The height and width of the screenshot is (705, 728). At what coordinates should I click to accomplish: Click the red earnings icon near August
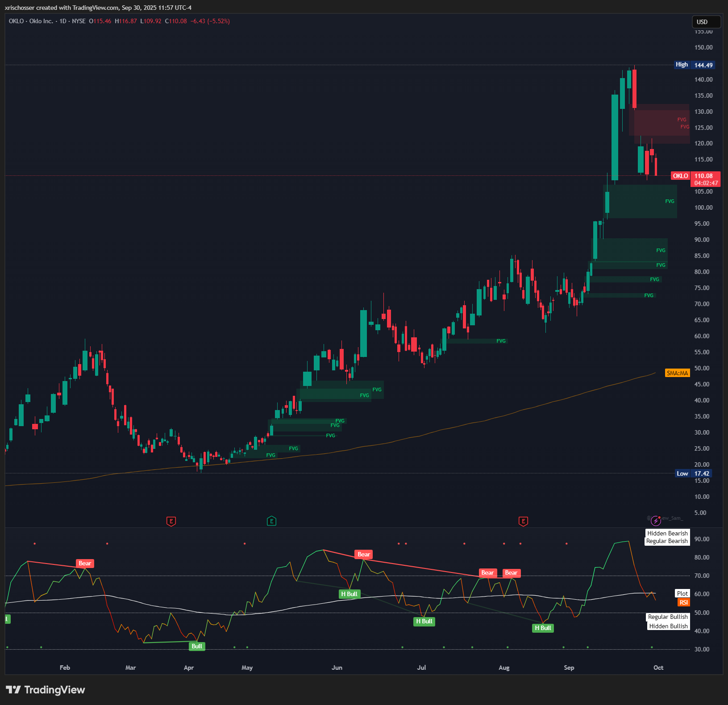(523, 521)
